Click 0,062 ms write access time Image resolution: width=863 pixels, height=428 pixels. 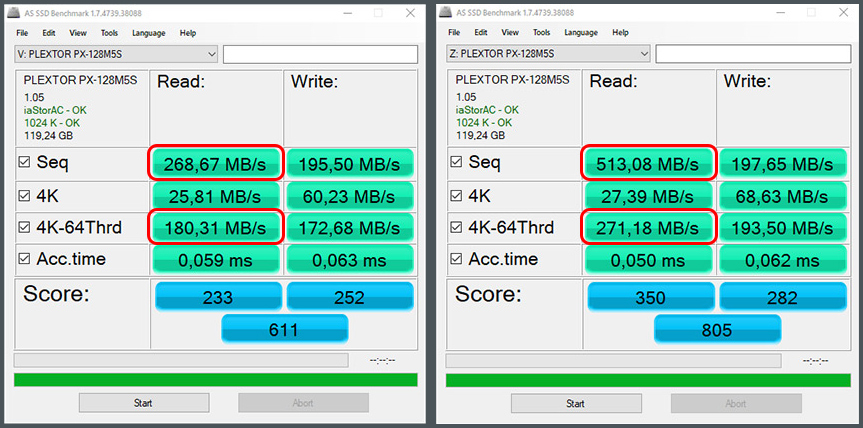(x=783, y=260)
